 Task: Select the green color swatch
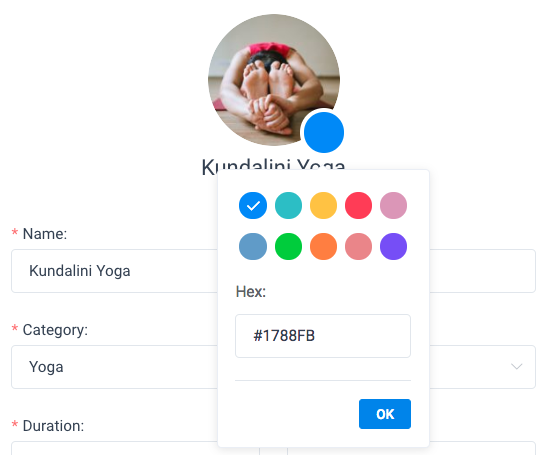click(x=288, y=247)
